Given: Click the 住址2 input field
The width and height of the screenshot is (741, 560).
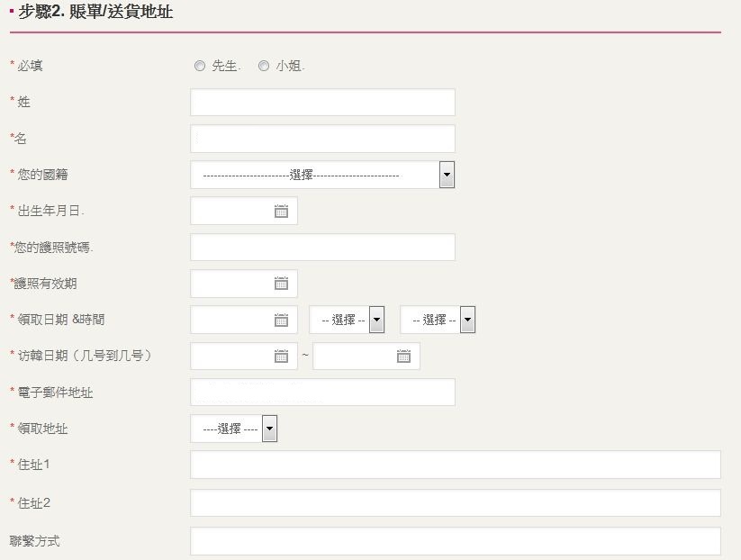Looking at the screenshot, I should point(456,502).
